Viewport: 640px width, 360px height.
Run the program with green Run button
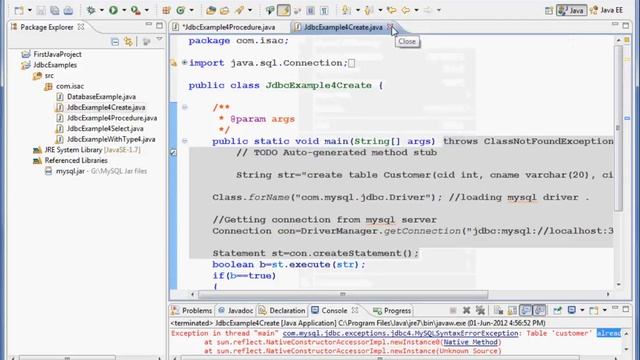(113, 10)
